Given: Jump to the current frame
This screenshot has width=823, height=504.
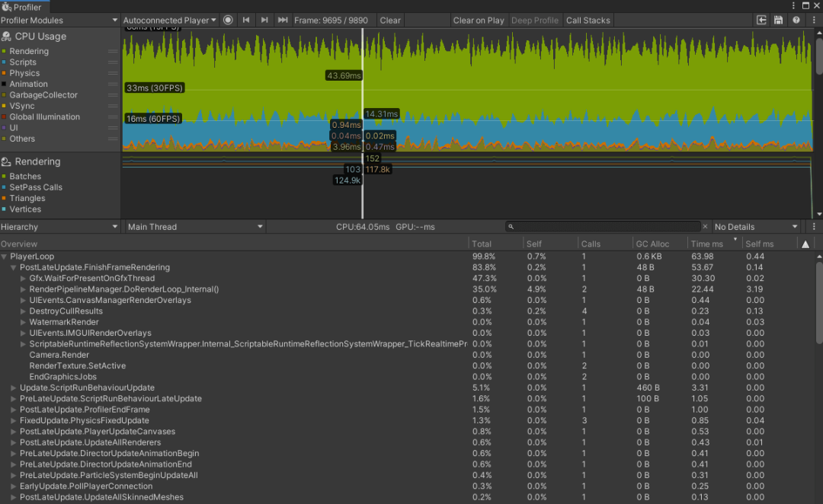Looking at the screenshot, I should coord(283,20).
